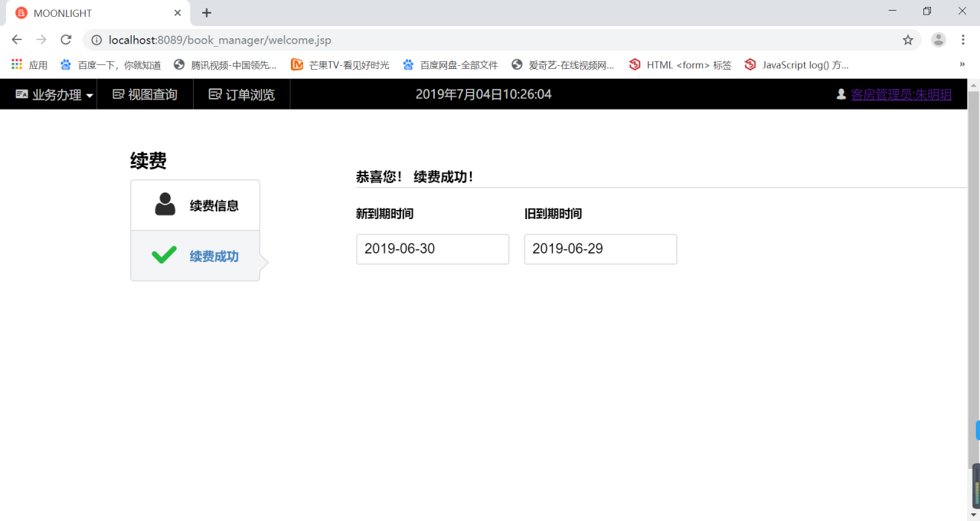Image resolution: width=980 pixels, height=521 pixels.
Task: Click the user silhouette icon beside 客房管理员
Action: pyautogui.click(x=841, y=94)
